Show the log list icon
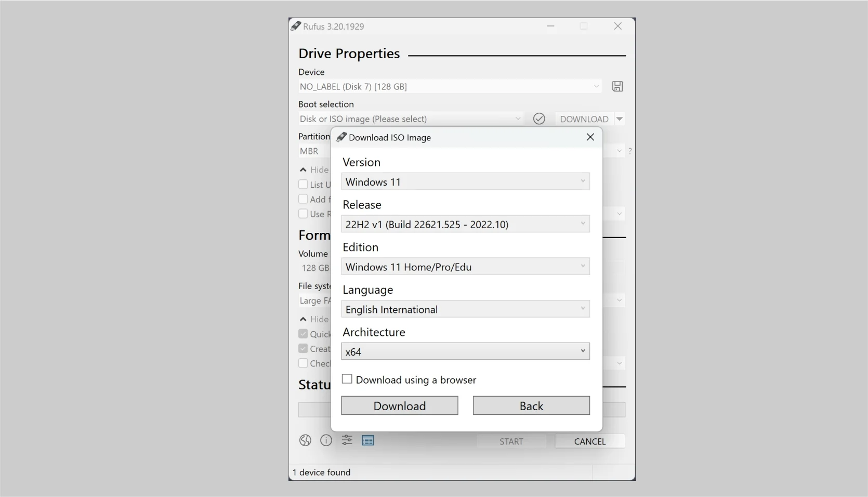Screen dimensions: 868x497 point(368,441)
